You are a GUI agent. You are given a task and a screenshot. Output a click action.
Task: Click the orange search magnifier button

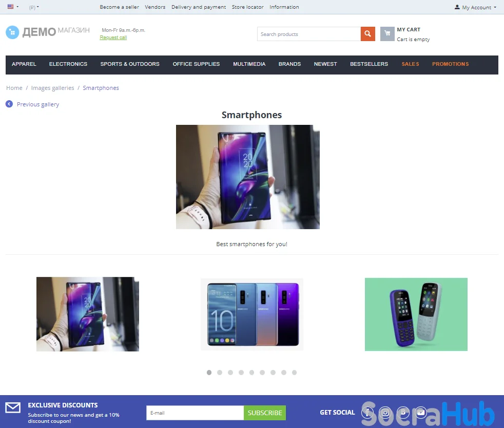pos(367,34)
